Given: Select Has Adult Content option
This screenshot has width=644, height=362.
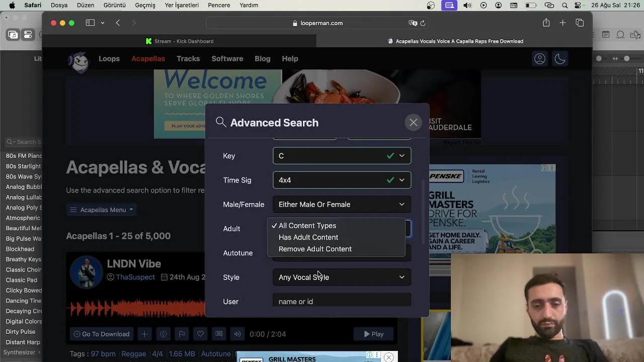Looking at the screenshot, I should [308, 237].
